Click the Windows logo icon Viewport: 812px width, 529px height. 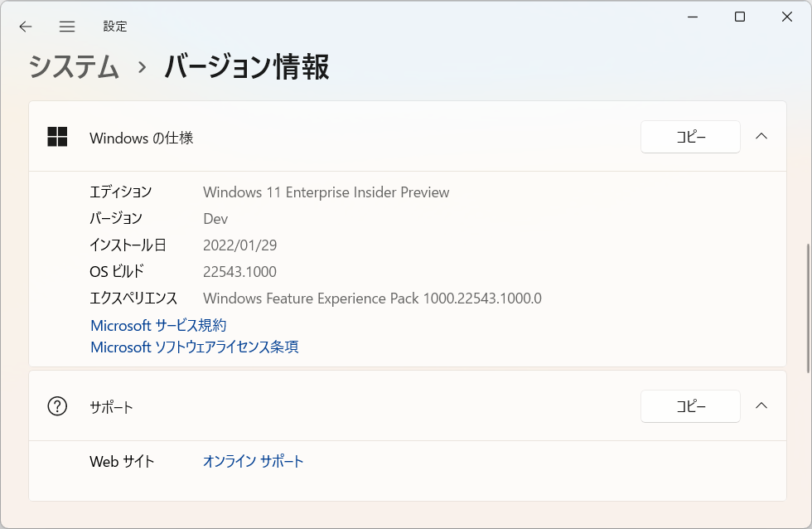57,137
